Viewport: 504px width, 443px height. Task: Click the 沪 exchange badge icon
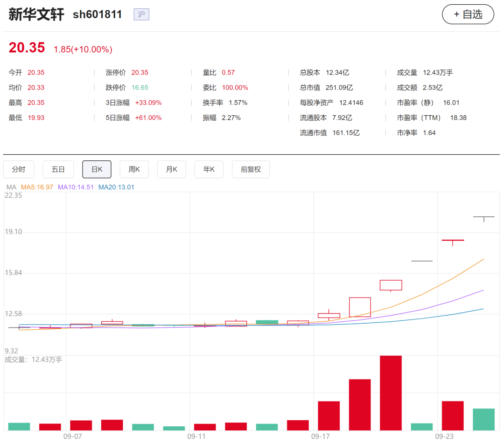[141, 14]
